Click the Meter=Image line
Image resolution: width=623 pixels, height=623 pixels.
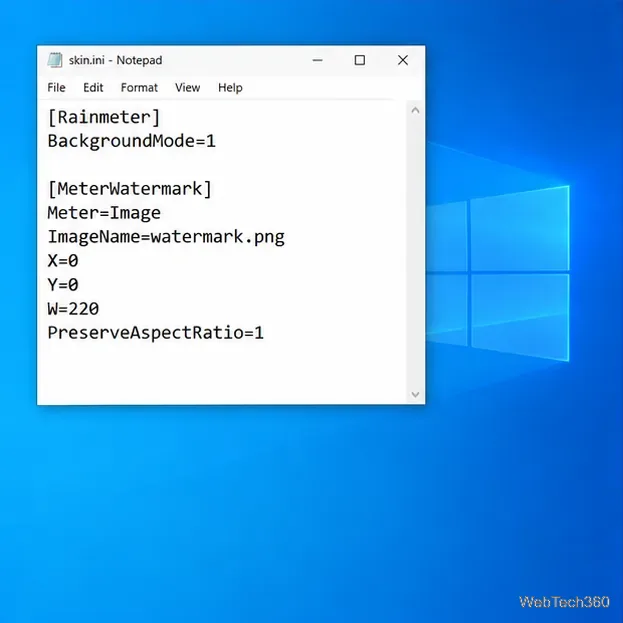coord(104,213)
